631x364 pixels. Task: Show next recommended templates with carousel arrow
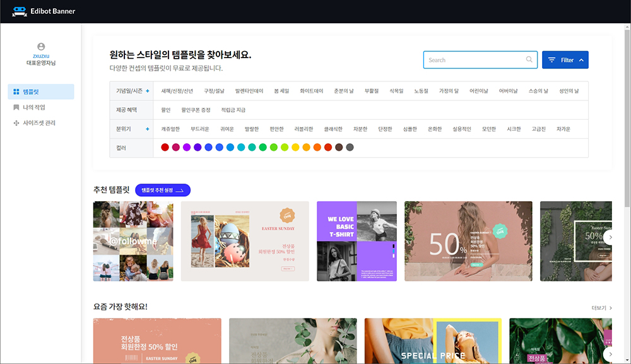coord(610,237)
